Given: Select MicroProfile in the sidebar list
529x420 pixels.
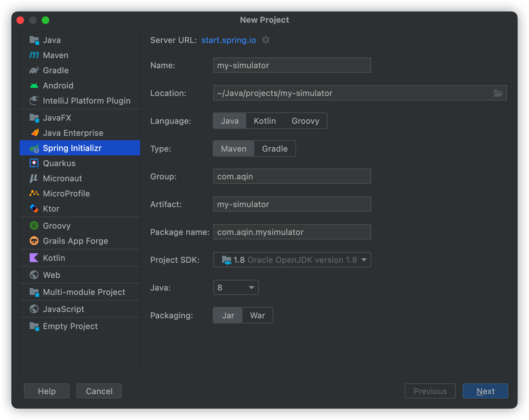Looking at the screenshot, I should click(x=80, y=194).
